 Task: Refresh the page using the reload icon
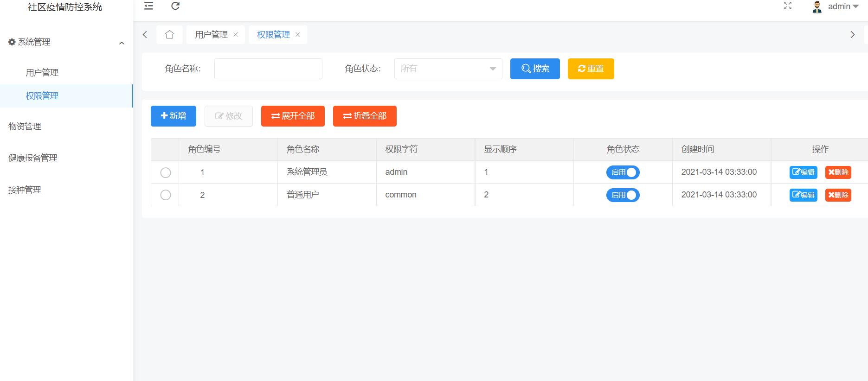[x=175, y=6]
